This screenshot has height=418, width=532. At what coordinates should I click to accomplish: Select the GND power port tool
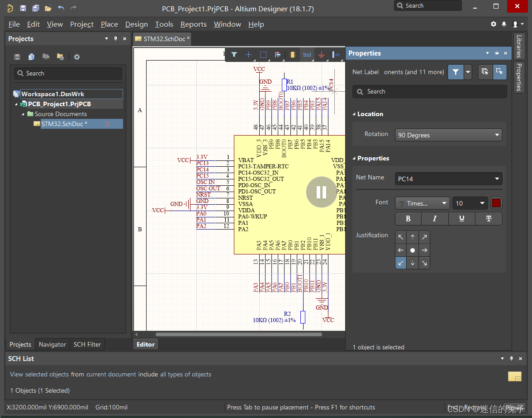(321, 55)
